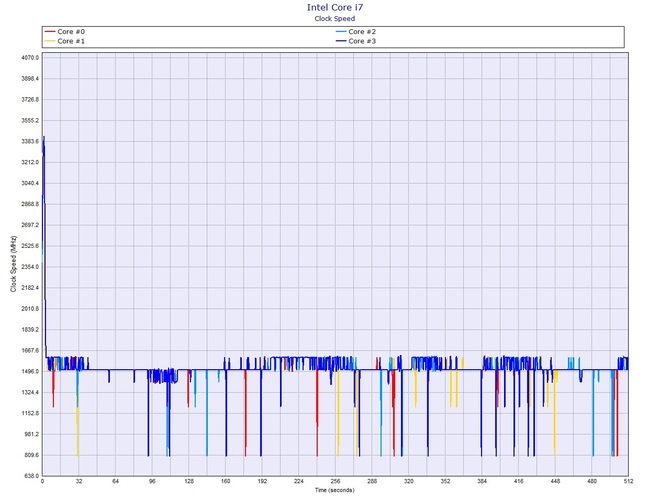Click the Intel Core i7 chart title
The width and height of the screenshot is (670, 502).
335,7
